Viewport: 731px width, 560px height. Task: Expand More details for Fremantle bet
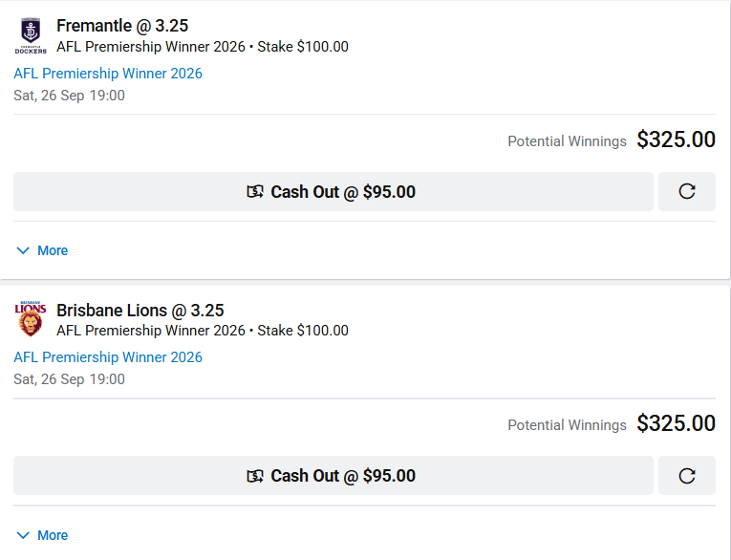coord(42,251)
